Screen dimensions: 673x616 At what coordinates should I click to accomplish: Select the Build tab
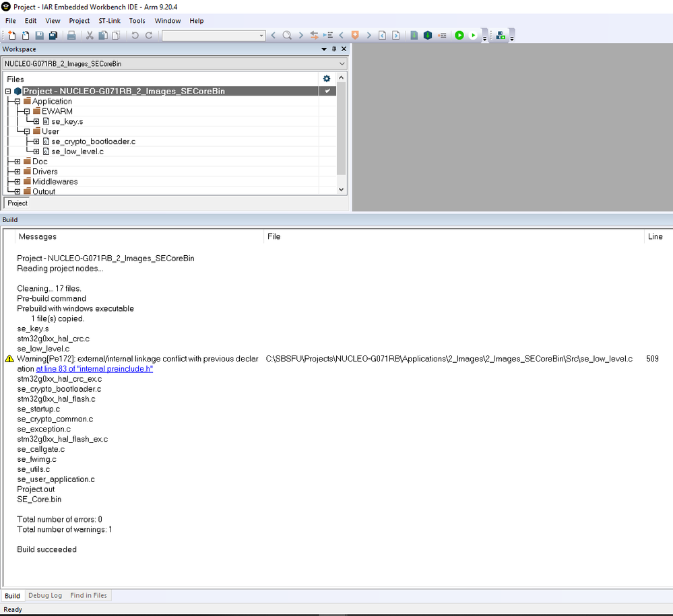(x=12, y=596)
